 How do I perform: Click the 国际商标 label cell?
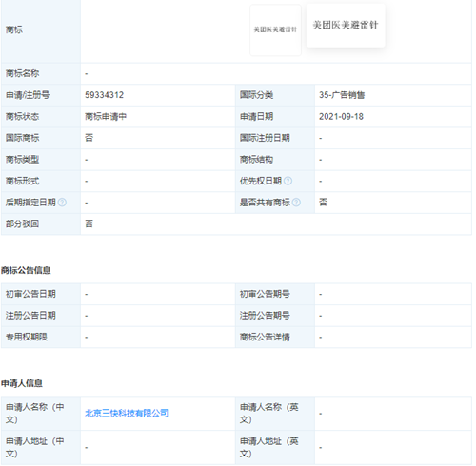(41, 138)
